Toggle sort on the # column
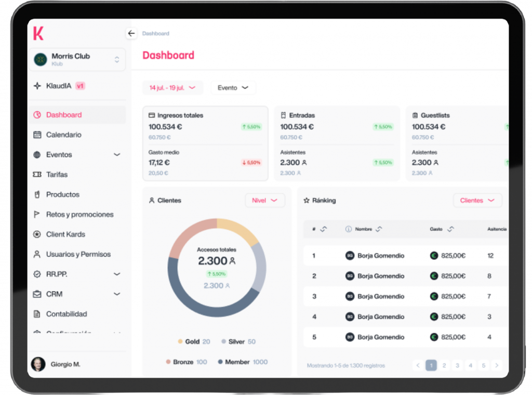 [323, 229]
